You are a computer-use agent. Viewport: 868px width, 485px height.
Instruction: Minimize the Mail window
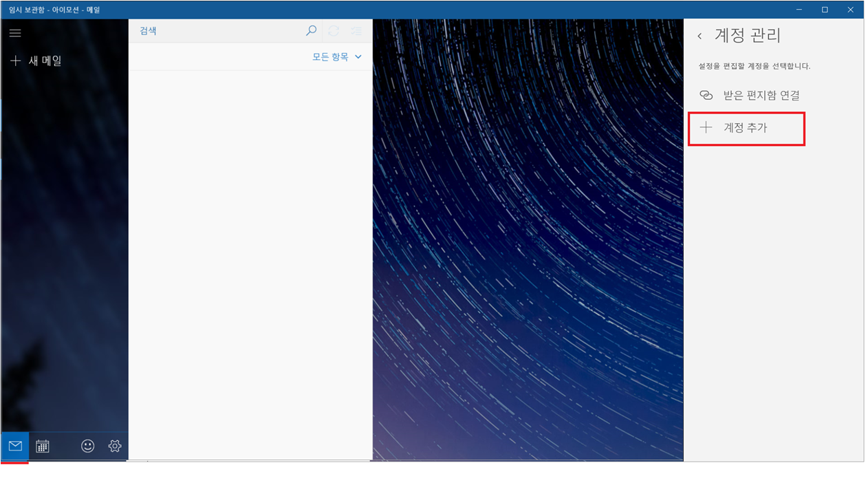tap(800, 10)
